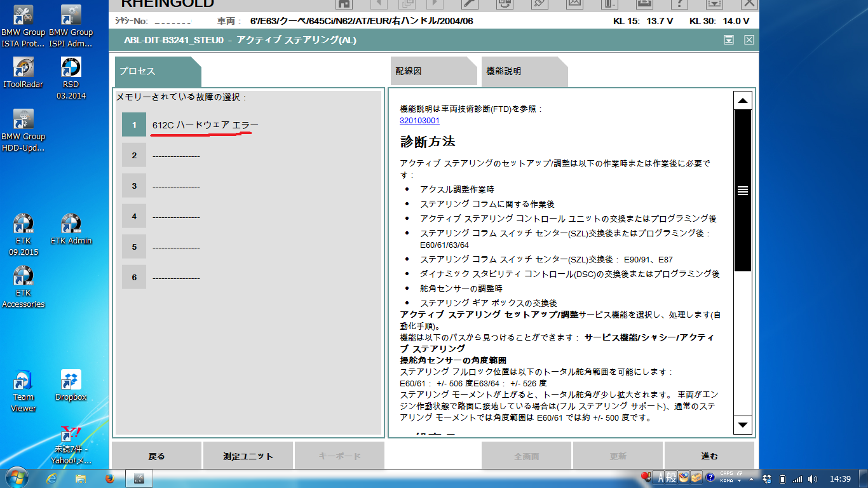The height and width of the screenshot is (488, 868).
Task: Collapse the ABL panel via header dropdown icon
Action: (x=729, y=40)
